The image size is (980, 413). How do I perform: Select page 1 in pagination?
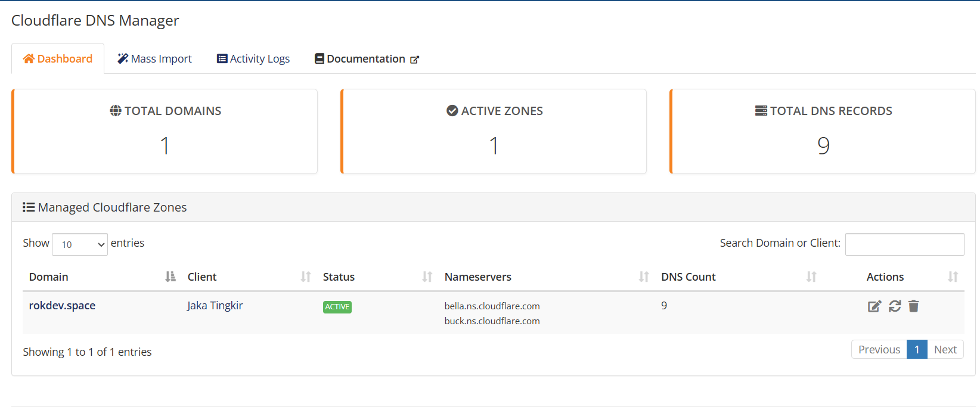917,350
